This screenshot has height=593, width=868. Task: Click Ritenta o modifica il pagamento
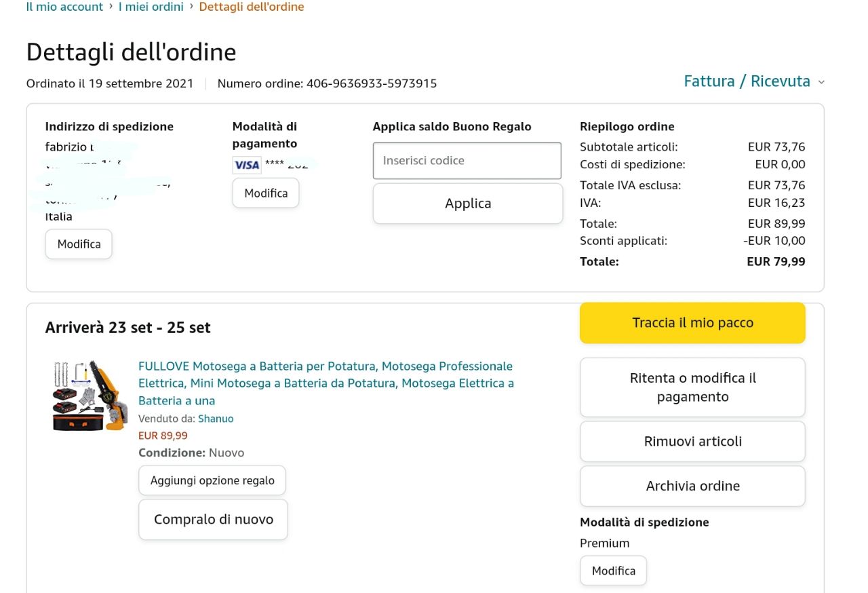[692, 387]
